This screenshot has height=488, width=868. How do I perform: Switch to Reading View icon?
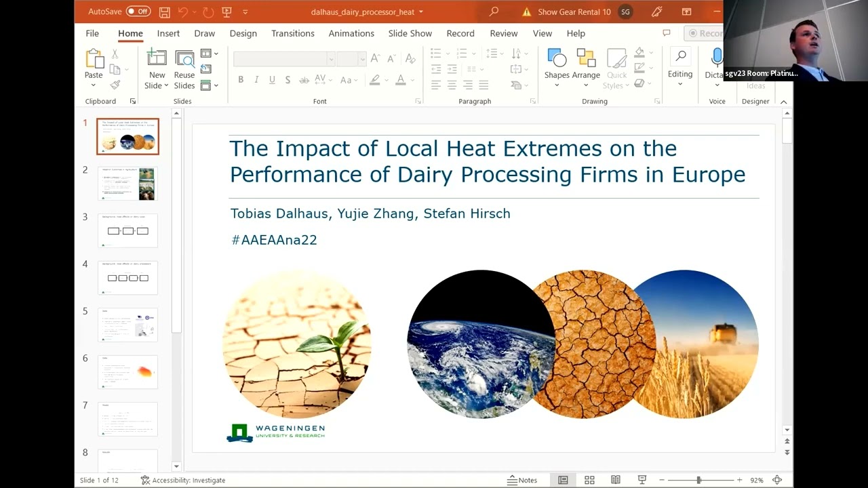pos(615,480)
